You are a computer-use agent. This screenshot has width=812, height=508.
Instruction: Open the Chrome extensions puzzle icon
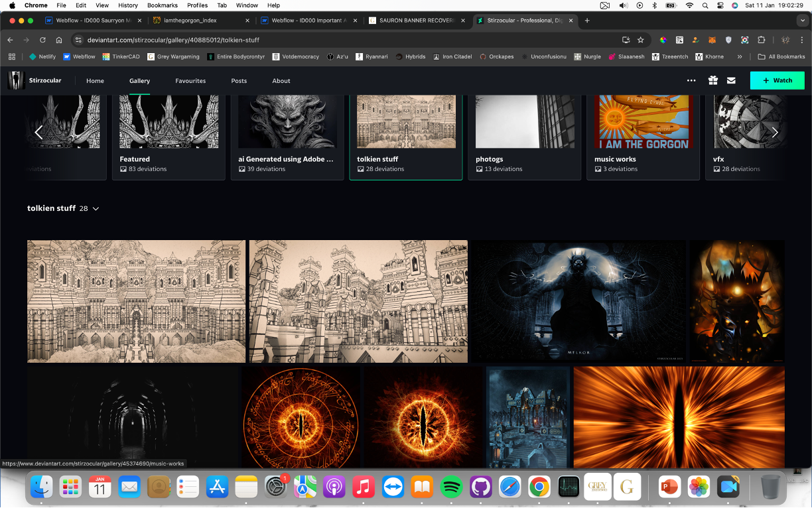(761, 40)
